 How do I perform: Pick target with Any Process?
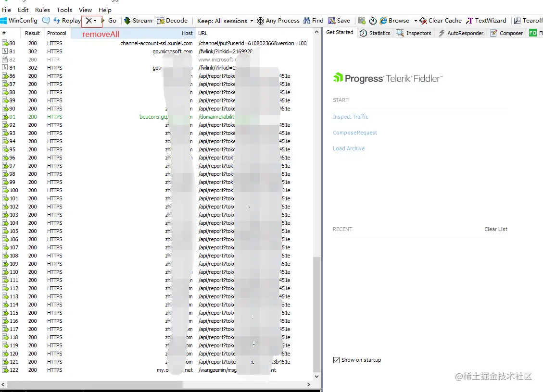(278, 20)
